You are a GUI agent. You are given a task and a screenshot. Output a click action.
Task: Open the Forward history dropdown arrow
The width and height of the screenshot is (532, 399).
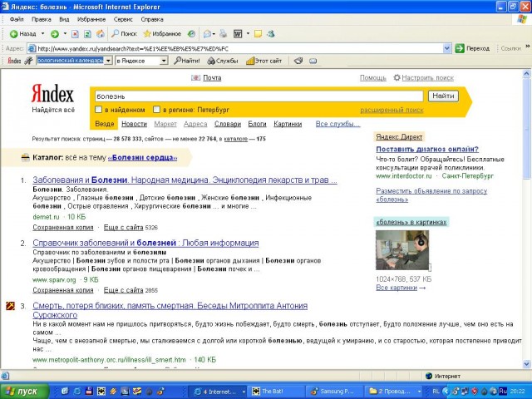[x=65, y=33]
